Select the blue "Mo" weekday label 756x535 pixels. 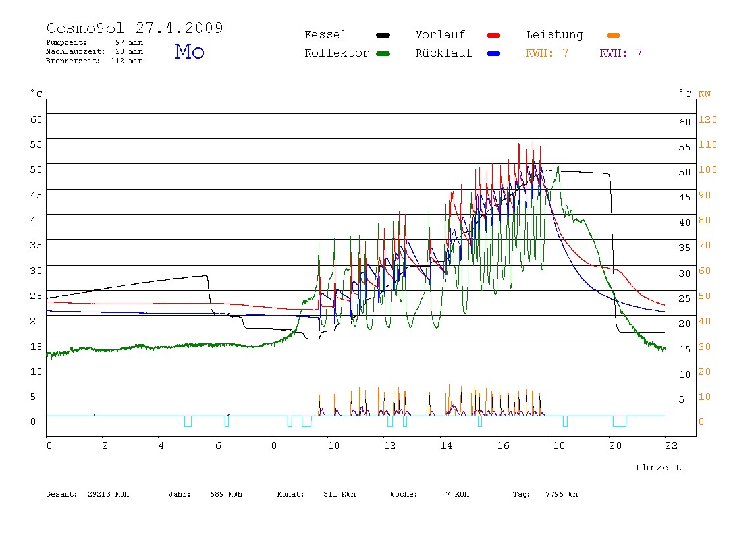(x=190, y=51)
